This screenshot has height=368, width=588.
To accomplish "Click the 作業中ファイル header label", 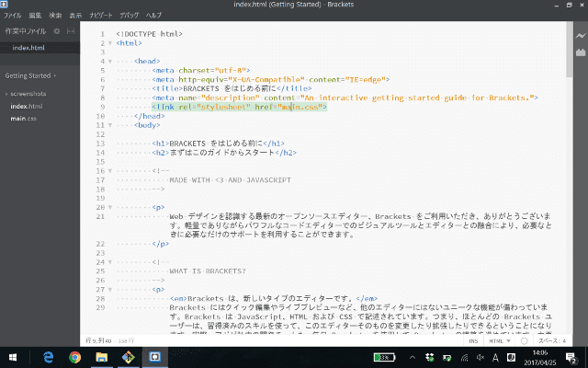I will click(25, 31).
